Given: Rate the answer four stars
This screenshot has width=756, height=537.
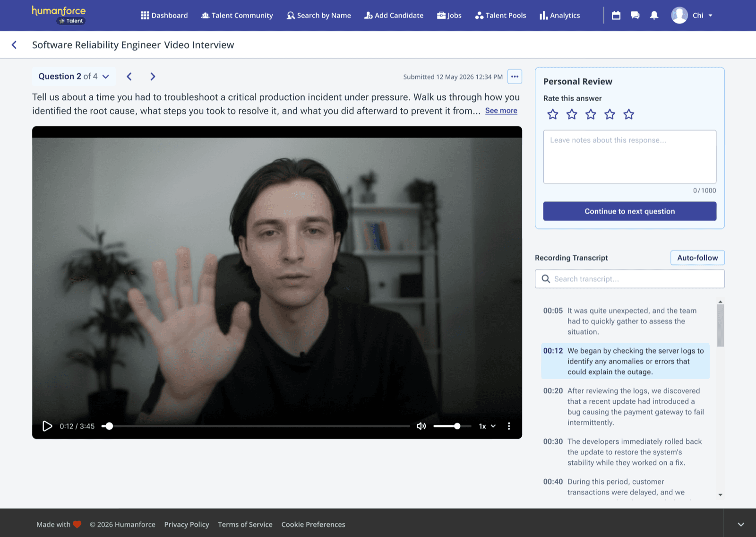Looking at the screenshot, I should pyautogui.click(x=610, y=114).
